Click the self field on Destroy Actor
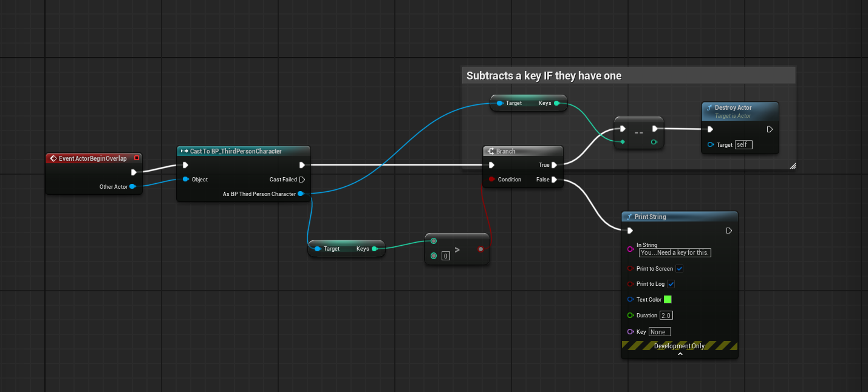 pos(743,144)
